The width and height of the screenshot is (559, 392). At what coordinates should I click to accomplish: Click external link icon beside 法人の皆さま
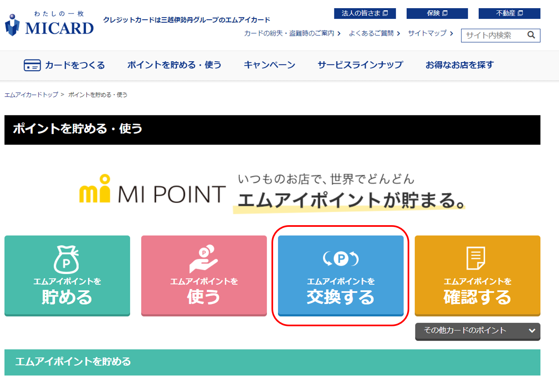[385, 13]
